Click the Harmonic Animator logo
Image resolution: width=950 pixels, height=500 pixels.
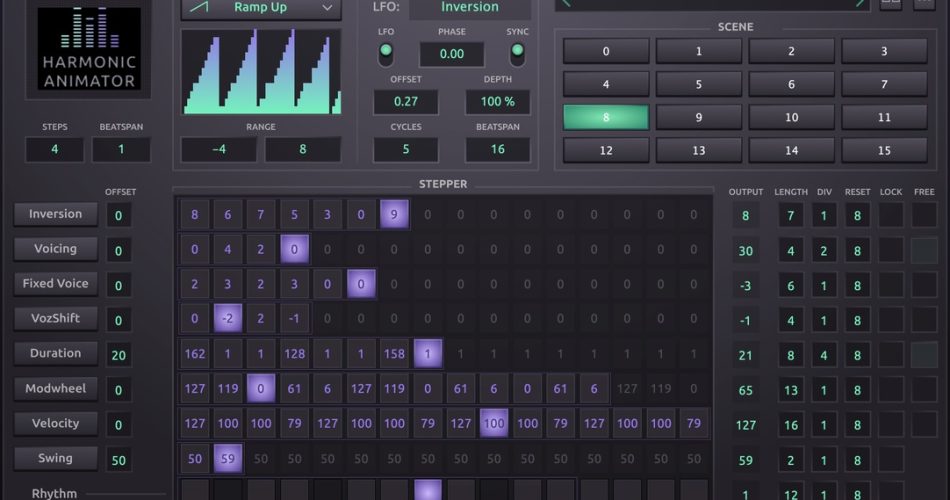[x=89, y=48]
